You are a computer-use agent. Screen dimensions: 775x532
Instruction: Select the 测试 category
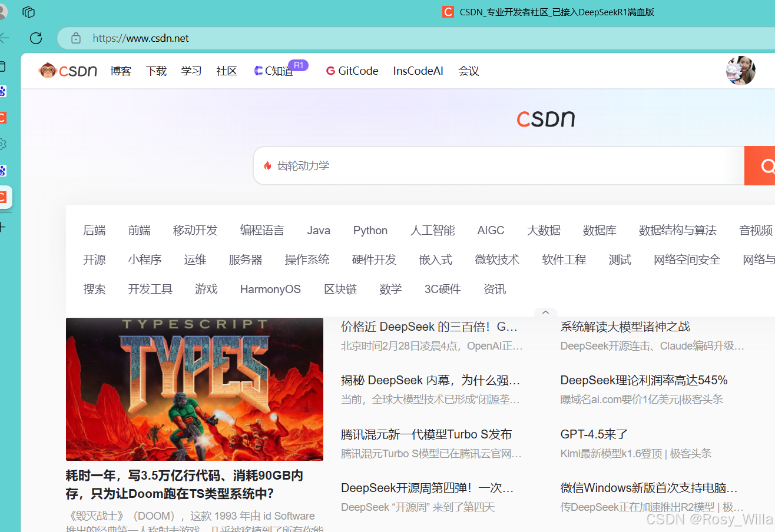coord(620,260)
